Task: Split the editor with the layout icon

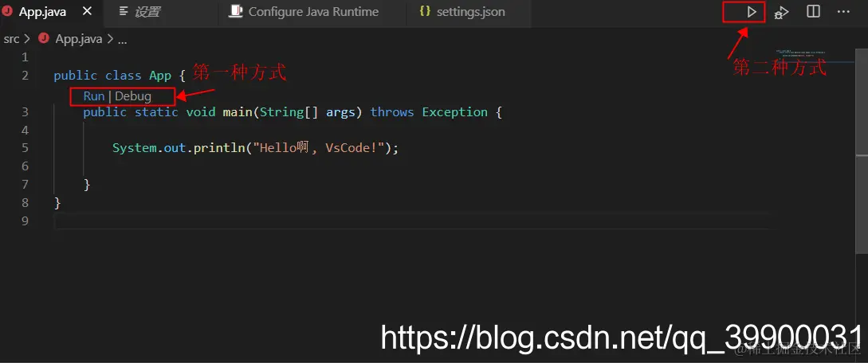Action: pyautogui.click(x=813, y=12)
